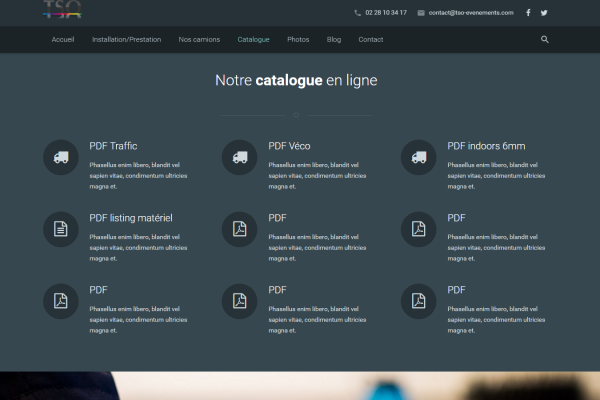Click the TSO logo in the header
Image resolution: width=600 pixels, height=400 pixels.
[x=62, y=10]
